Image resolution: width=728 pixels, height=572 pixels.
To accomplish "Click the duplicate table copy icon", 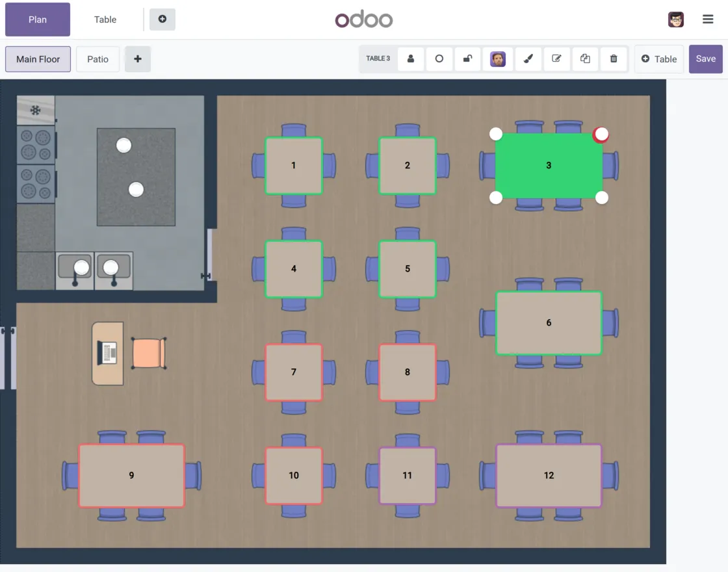I will click(x=585, y=59).
